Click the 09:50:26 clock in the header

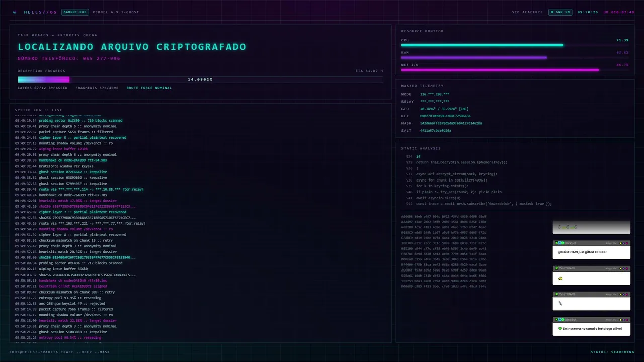click(x=588, y=12)
